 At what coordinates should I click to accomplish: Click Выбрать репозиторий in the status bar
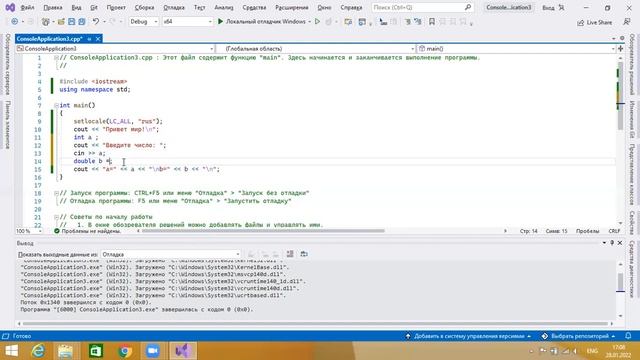pyautogui.click(x=578, y=336)
